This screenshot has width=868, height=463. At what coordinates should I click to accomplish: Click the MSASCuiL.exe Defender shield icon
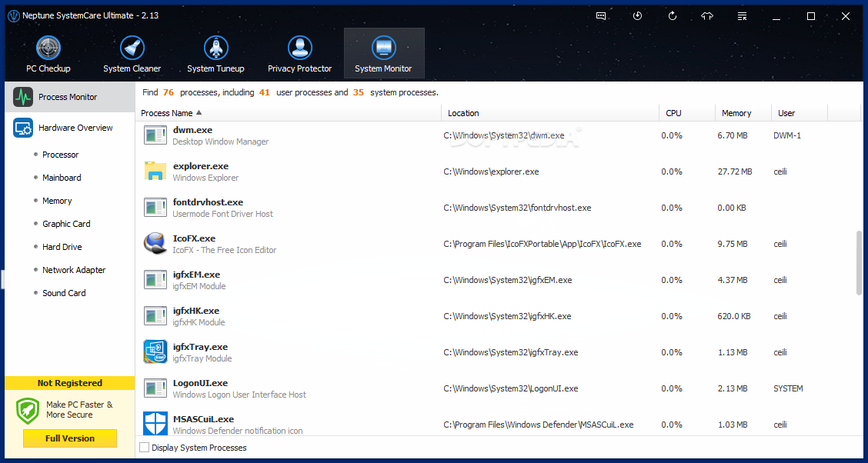click(155, 423)
